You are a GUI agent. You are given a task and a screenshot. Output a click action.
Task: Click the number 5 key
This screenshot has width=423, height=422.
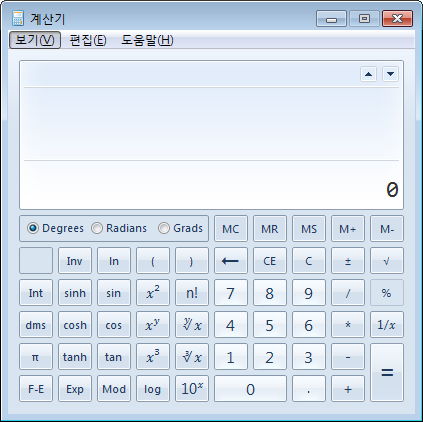[x=270, y=325]
